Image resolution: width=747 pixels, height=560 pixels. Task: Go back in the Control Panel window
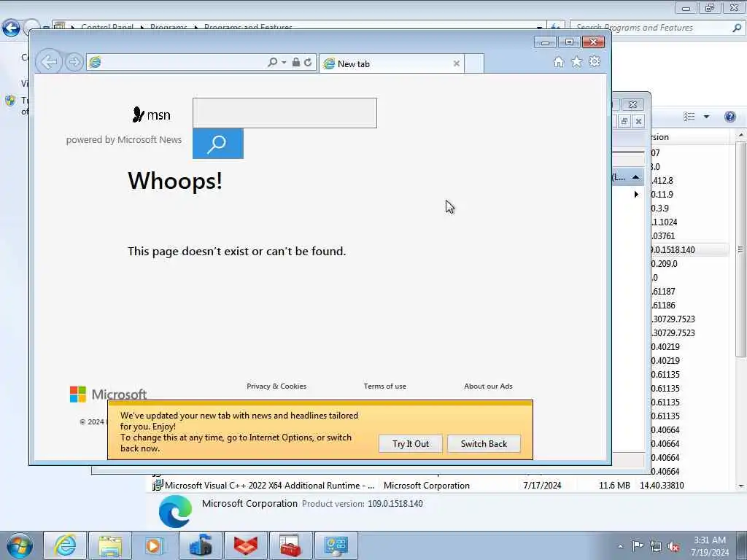[11, 28]
